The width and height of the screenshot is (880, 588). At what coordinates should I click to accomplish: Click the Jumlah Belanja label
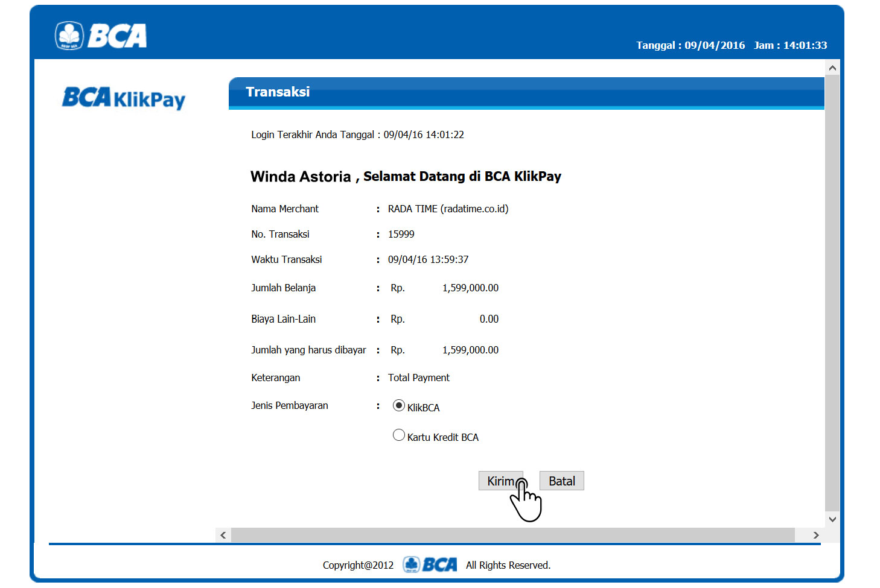[284, 288]
